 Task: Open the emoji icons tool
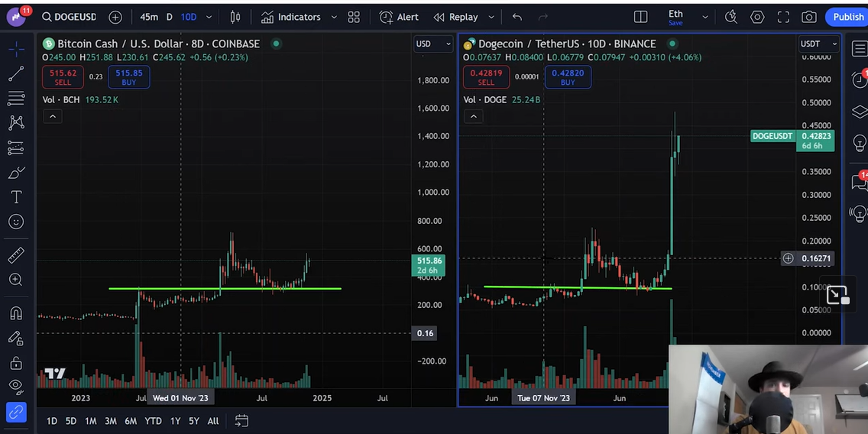tap(16, 222)
